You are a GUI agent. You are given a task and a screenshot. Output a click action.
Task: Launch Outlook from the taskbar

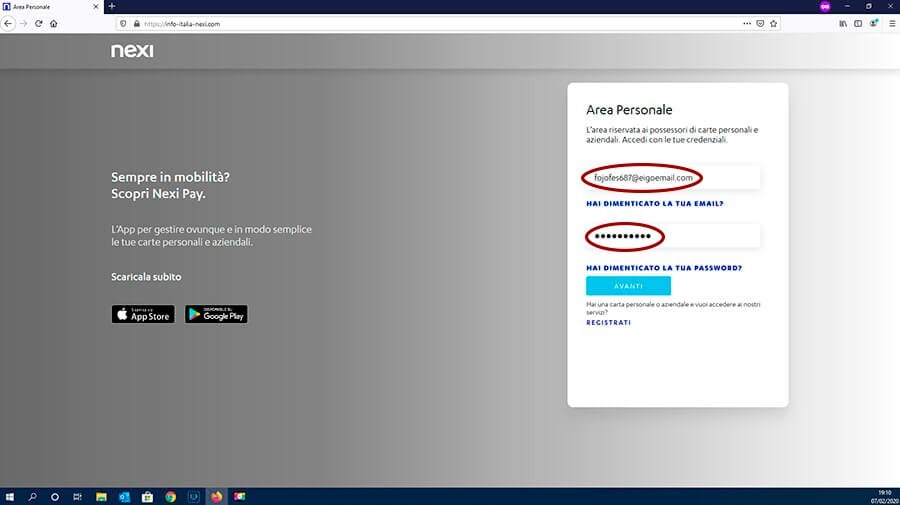click(x=124, y=497)
